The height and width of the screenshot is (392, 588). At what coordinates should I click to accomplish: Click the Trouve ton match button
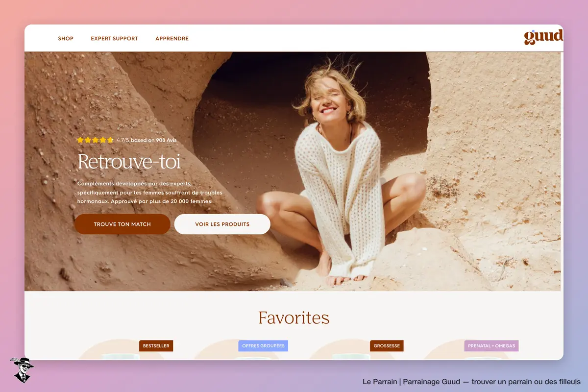click(x=122, y=224)
